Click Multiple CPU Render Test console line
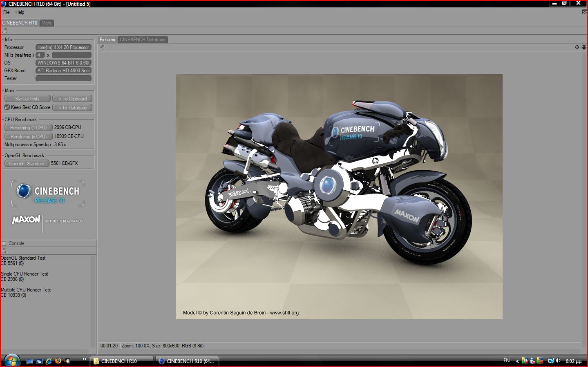The width and height of the screenshot is (588, 367). click(x=26, y=290)
